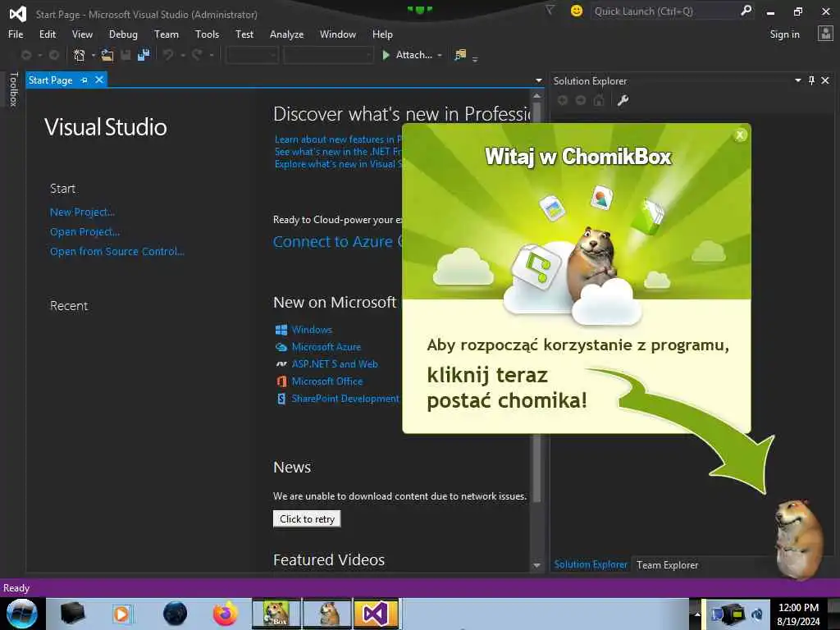The width and height of the screenshot is (840, 630).
Task: Open the Help menu
Action: 382,34
